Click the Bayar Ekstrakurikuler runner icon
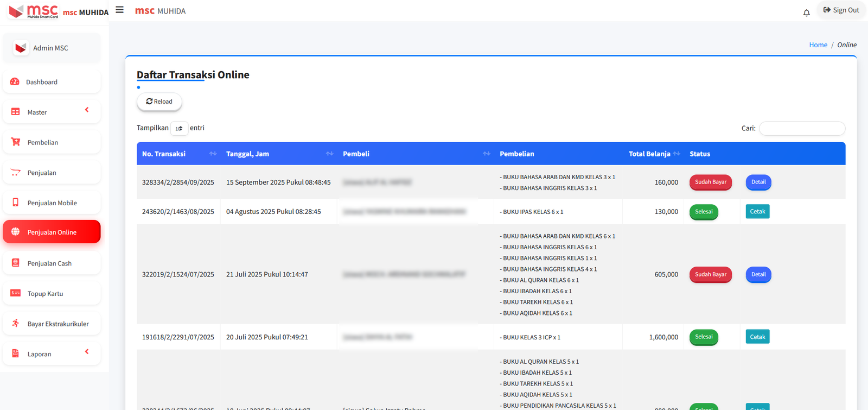Viewport: 868px width, 410px height. pyautogui.click(x=15, y=323)
